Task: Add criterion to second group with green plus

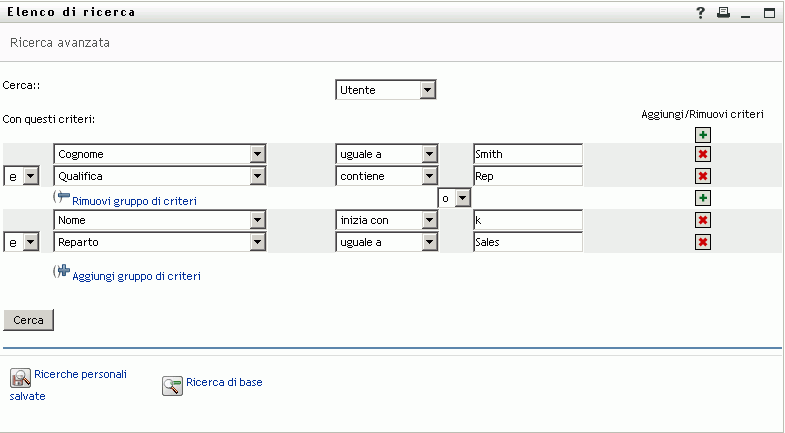Action: point(703,198)
